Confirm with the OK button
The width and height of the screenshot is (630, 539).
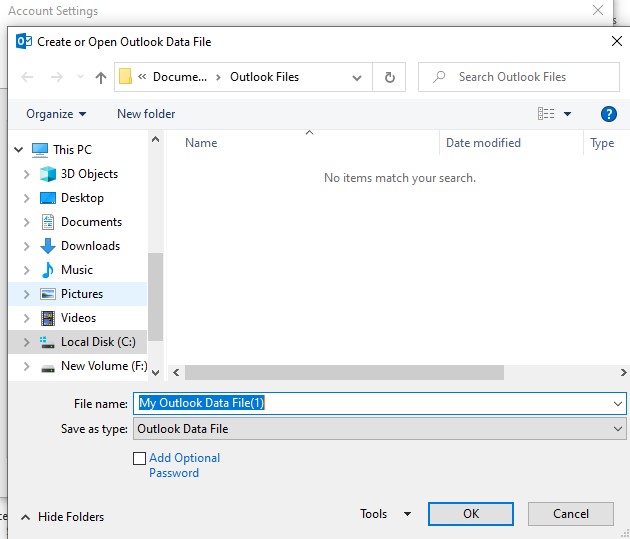[x=470, y=514]
